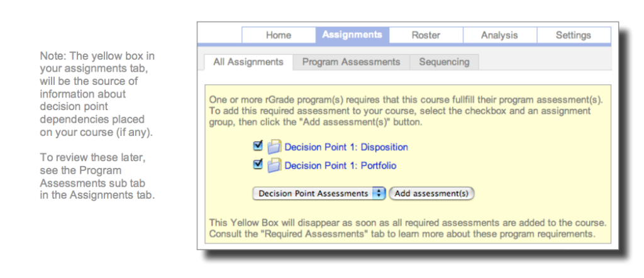Toggle the Decision Point 1: Portfolio checkbox
The height and width of the screenshot is (278, 644).
click(257, 165)
